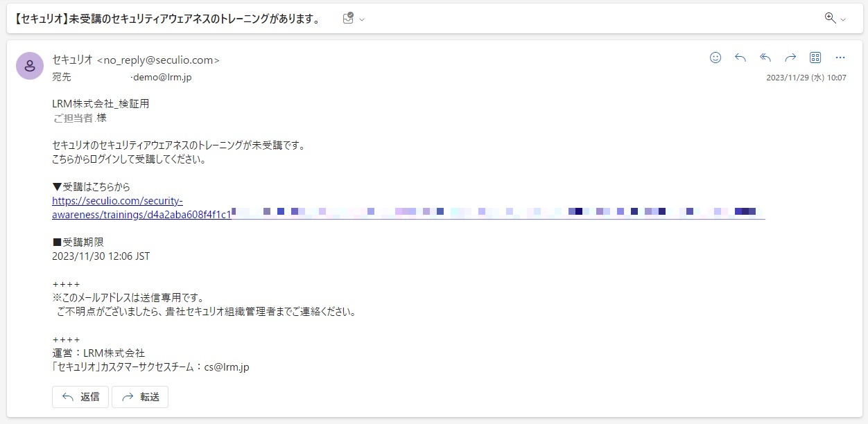This screenshot has height=424, width=868.
Task: Click the 返信 reply button
Action: point(80,397)
